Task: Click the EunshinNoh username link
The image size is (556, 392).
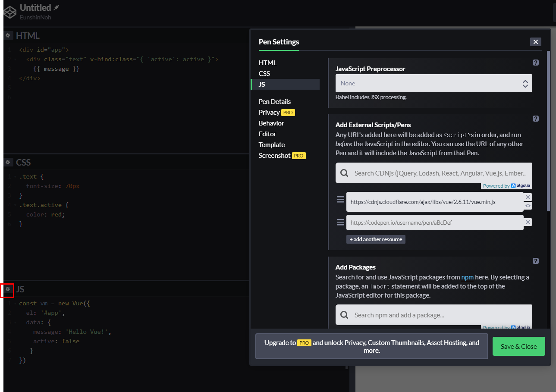Action: 35,17
